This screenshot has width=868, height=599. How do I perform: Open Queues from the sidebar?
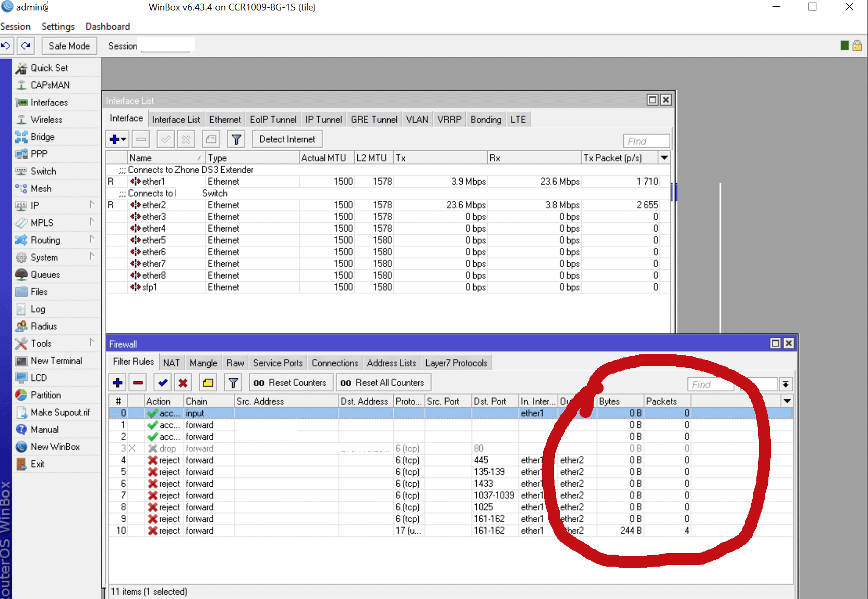tap(45, 274)
